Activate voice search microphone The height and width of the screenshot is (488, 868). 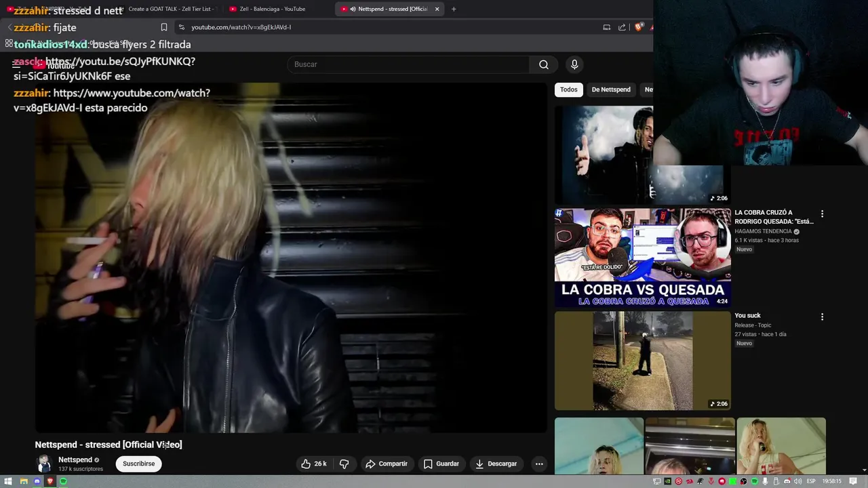(x=574, y=64)
